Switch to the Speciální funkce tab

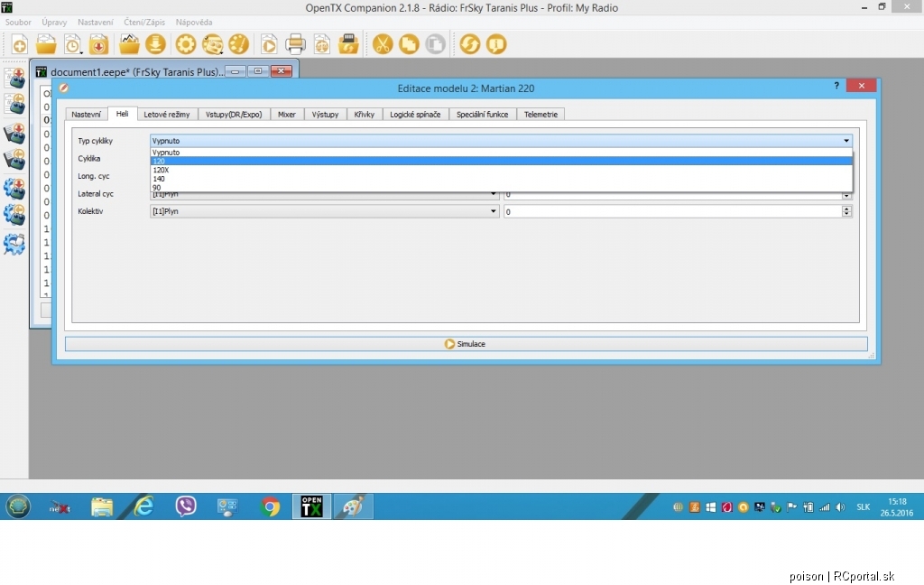coord(483,115)
